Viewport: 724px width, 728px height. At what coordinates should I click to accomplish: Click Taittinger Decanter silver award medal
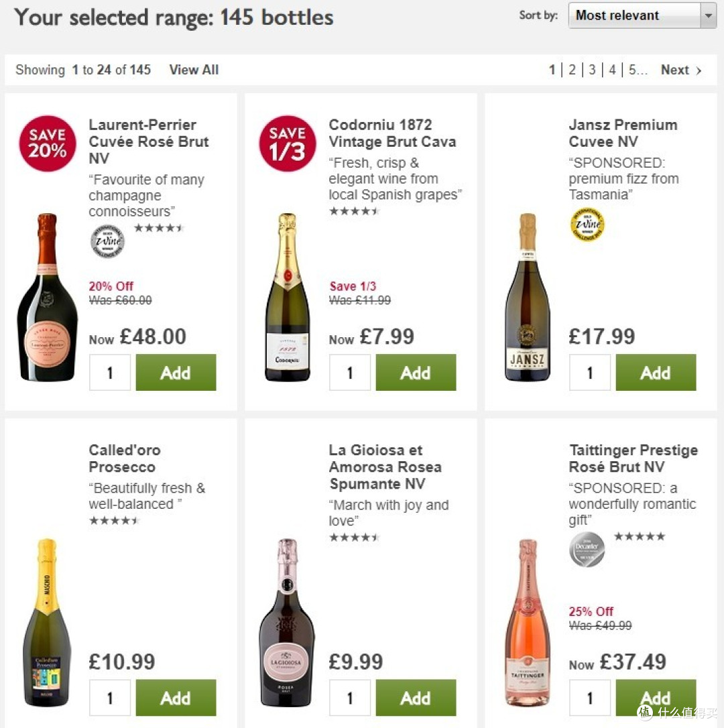(x=587, y=549)
